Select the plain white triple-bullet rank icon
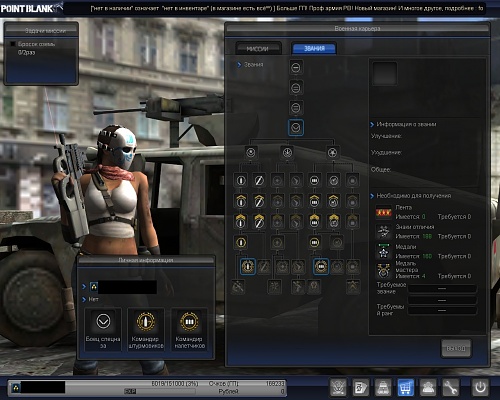This screenshot has width=500, height=400. 314,180
